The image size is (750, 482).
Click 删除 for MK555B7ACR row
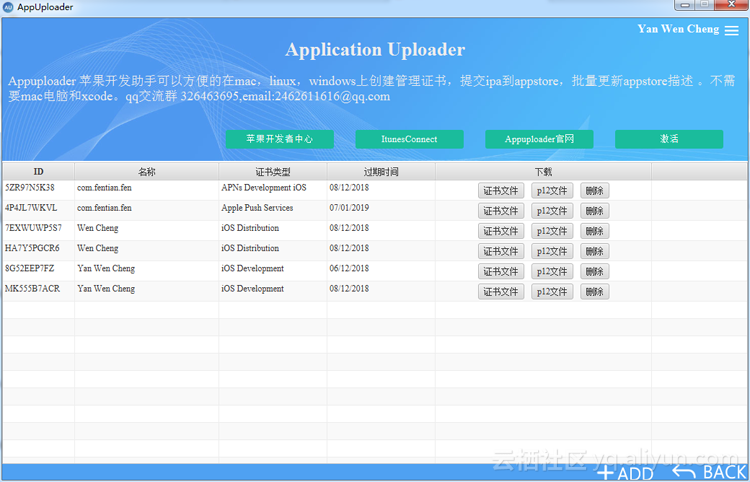(x=595, y=291)
